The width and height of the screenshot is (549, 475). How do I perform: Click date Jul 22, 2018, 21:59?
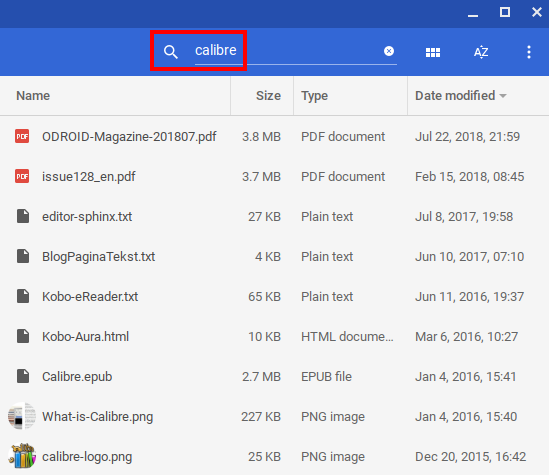pos(467,137)
